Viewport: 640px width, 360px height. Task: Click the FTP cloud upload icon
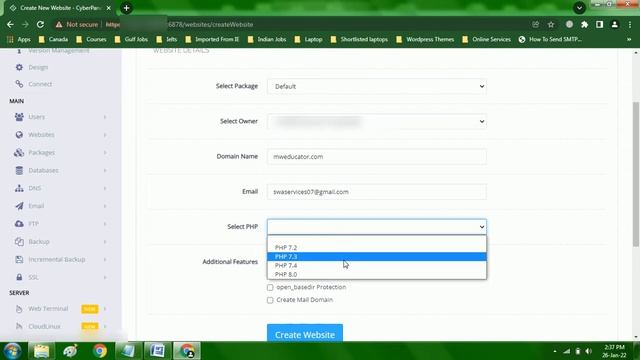click(x=19, y=224)
